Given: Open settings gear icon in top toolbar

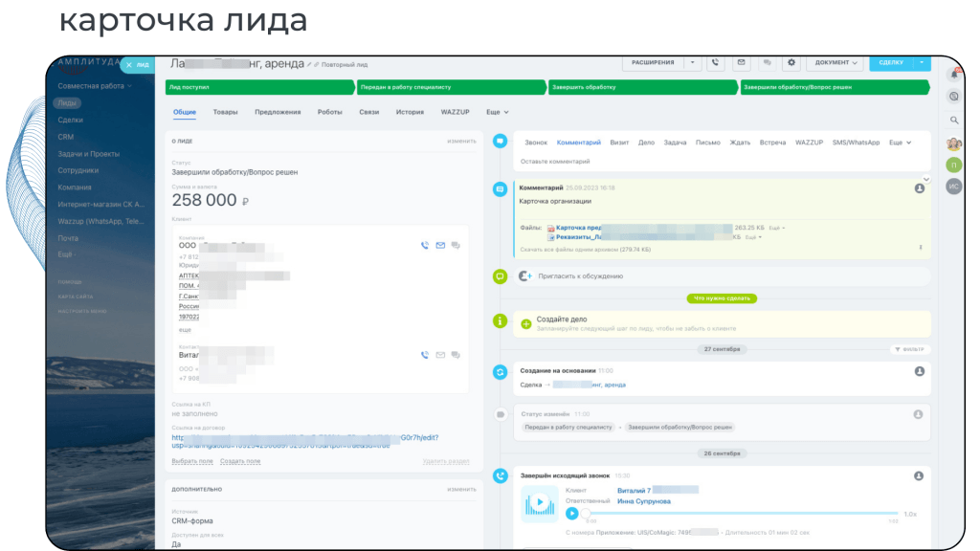Looking at the screenshot, I should pyautogui.click(x=791, y=62).
